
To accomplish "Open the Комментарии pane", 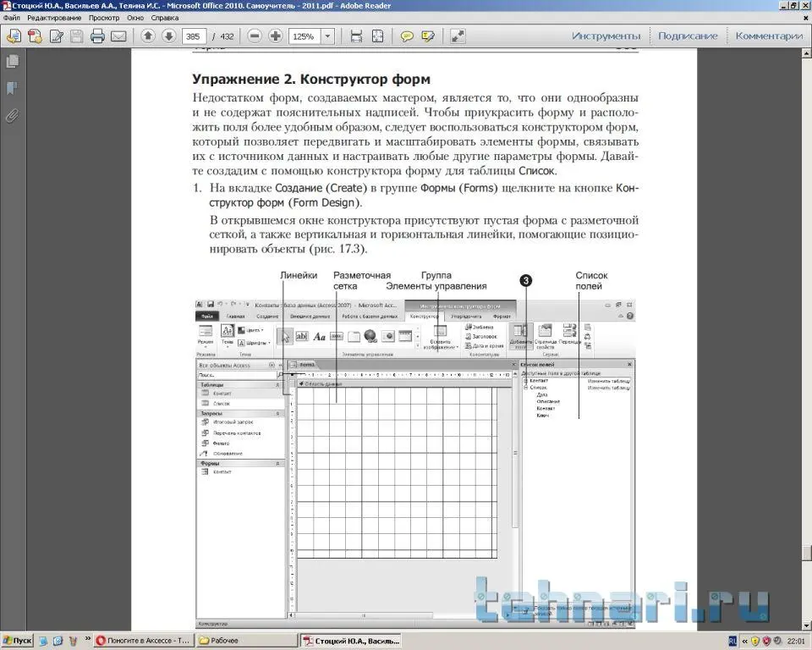I will click(x=769, y=36).
